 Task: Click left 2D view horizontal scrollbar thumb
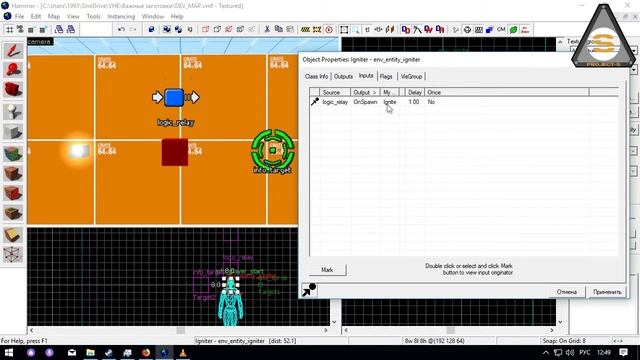(x=180, y=330)
